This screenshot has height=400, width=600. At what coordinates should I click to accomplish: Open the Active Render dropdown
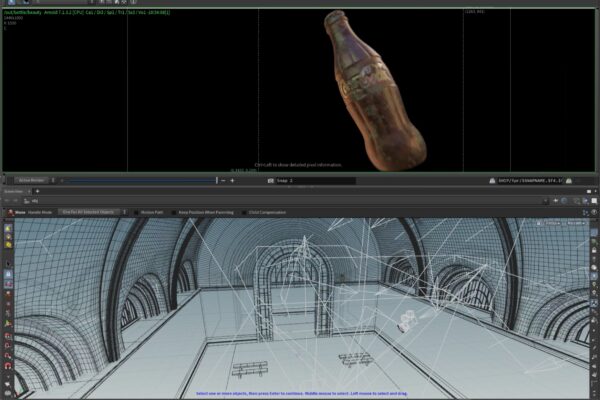(31, 180)
